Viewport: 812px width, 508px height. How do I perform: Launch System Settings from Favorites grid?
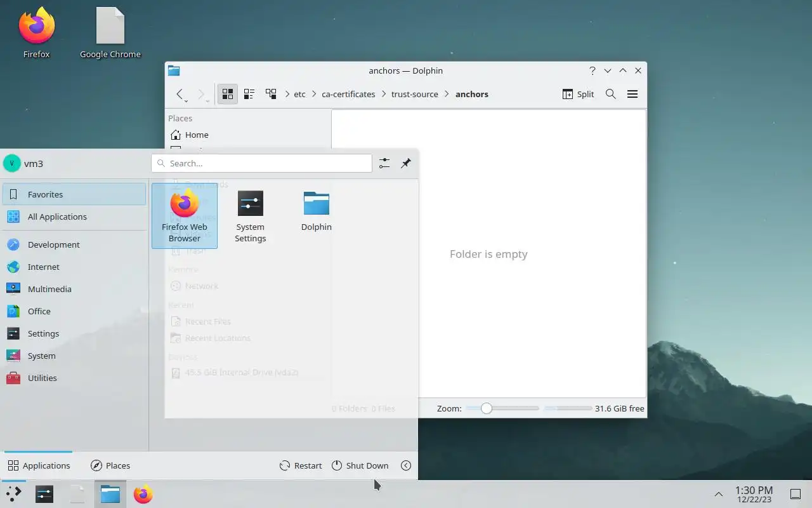[250, 215]
